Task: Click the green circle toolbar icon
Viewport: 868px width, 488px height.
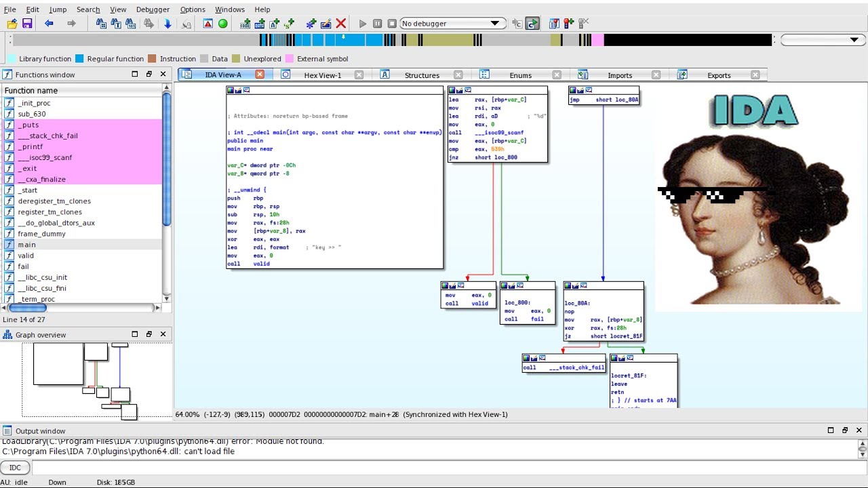Action: tap(222, 24)
